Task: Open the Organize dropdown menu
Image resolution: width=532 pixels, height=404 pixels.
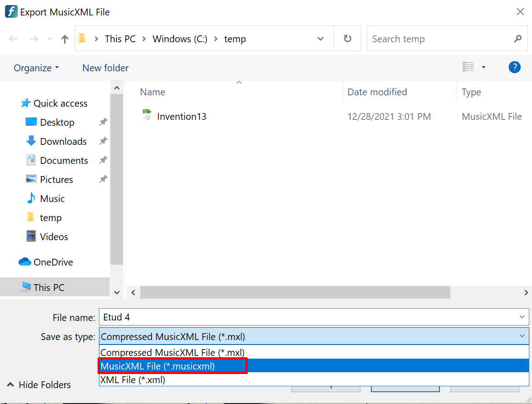Action: [x=36, y=68]
